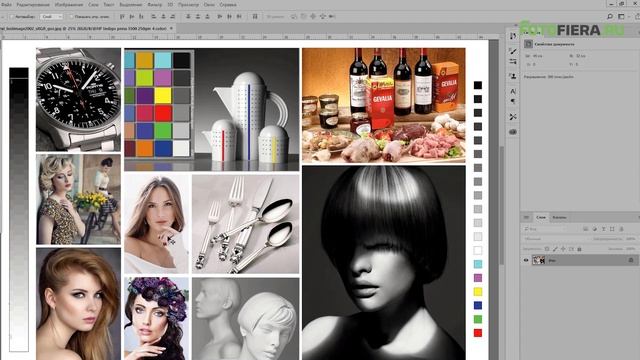This screenshot has height=360, width=640.
Task: Open the crossed-tools panel icon
Action: coord(513,117)
